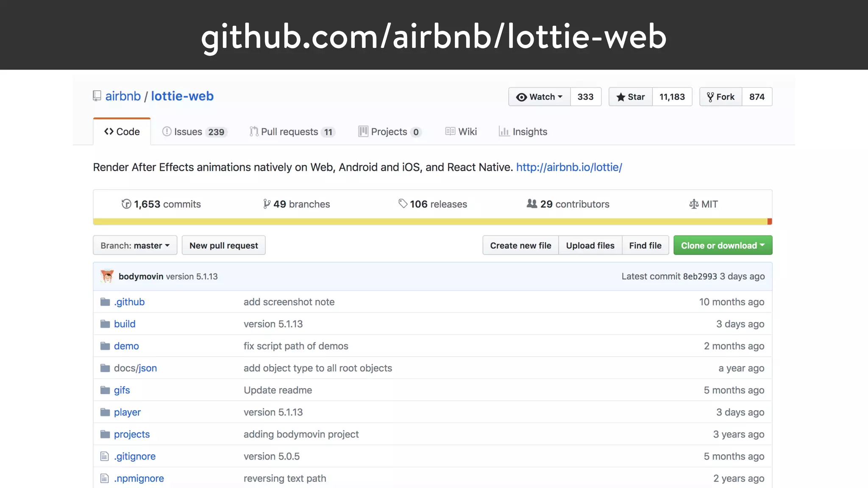Open the .npmignore file
868x488 pixels.
pos(139,478)
